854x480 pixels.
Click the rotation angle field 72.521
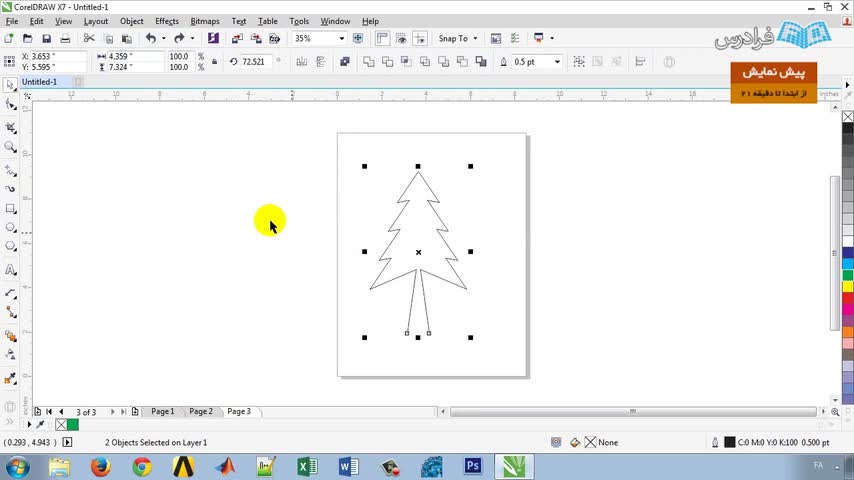(x=256, y=62)
